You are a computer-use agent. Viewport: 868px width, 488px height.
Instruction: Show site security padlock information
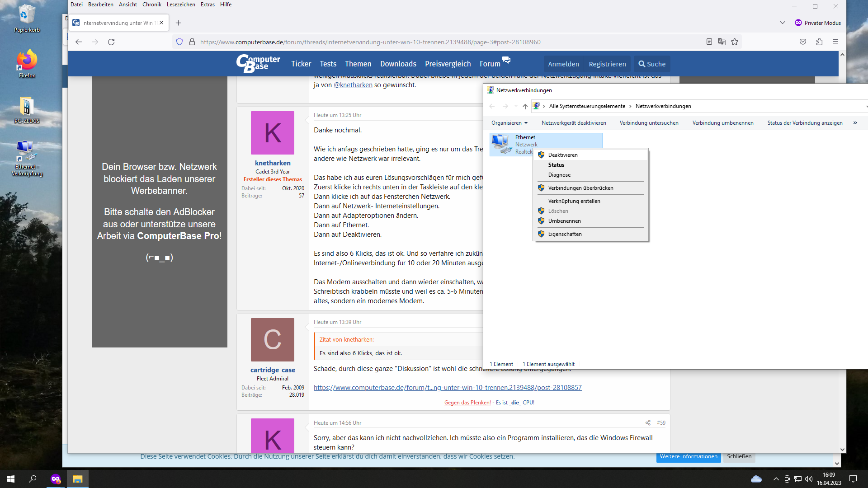click(192, 42)
